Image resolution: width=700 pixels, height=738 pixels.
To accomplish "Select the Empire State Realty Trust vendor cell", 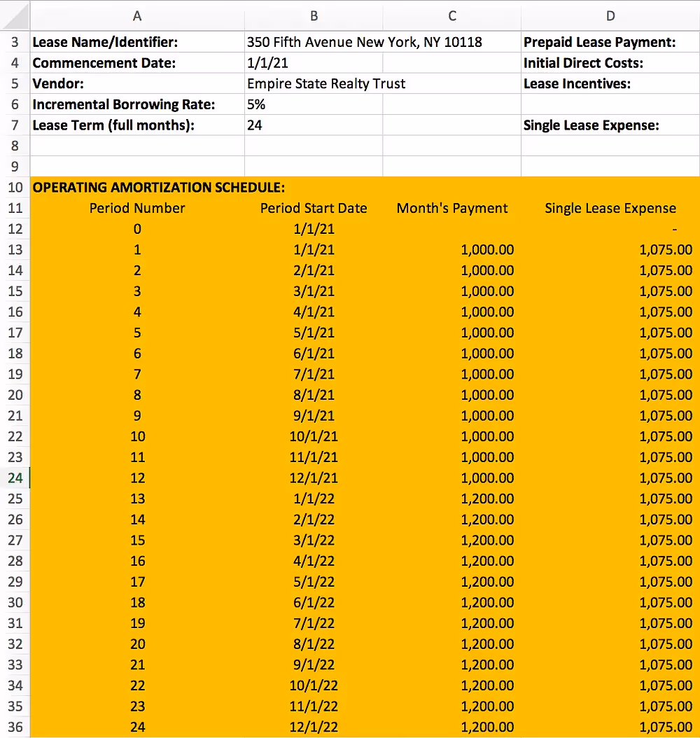I will (314, 83).
